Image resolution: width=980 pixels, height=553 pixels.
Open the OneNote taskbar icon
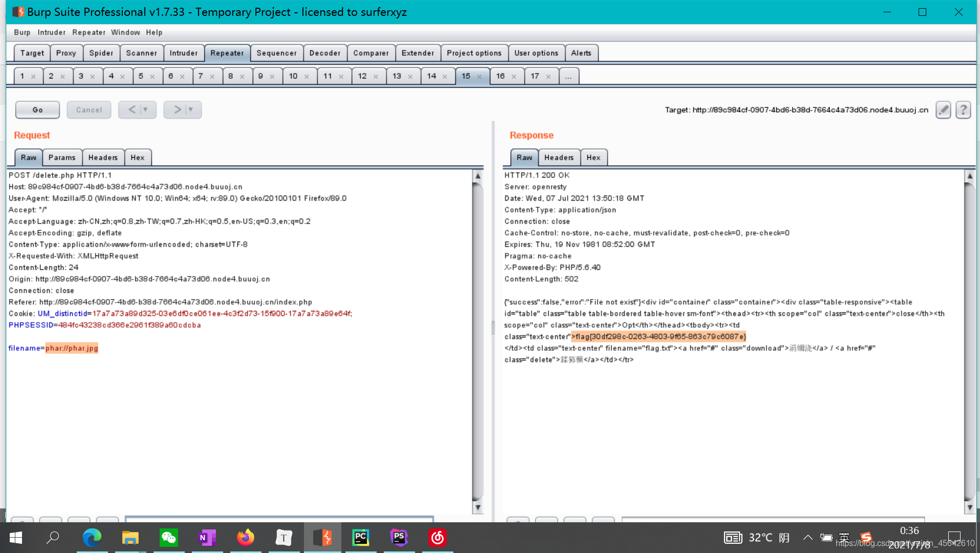coord(207,537)
